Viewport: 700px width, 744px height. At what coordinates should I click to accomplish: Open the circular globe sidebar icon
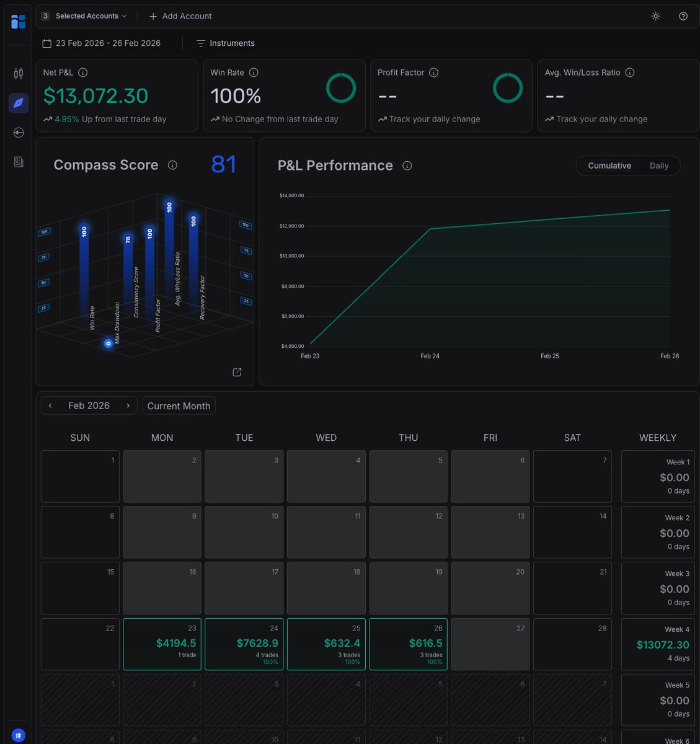(x=19, y=133)
